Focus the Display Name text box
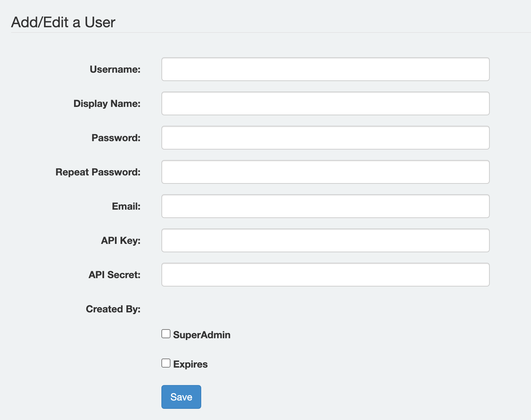 point(325,103)
